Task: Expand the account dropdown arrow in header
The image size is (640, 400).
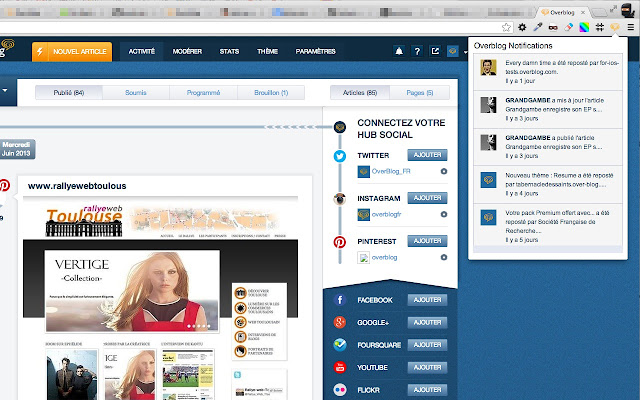Action: point(465,52)
